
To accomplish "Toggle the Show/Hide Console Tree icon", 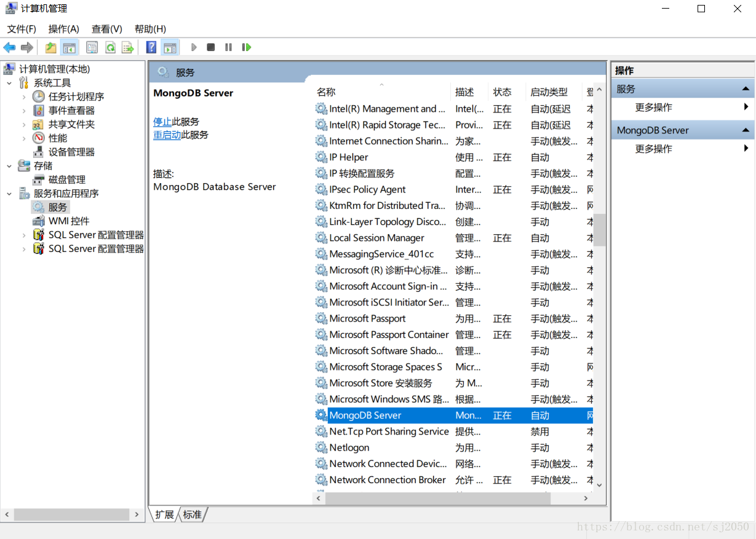I will coord(69,47).
